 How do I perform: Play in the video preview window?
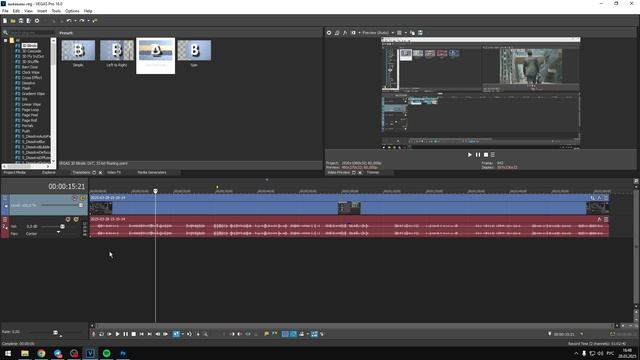[469, 155]
